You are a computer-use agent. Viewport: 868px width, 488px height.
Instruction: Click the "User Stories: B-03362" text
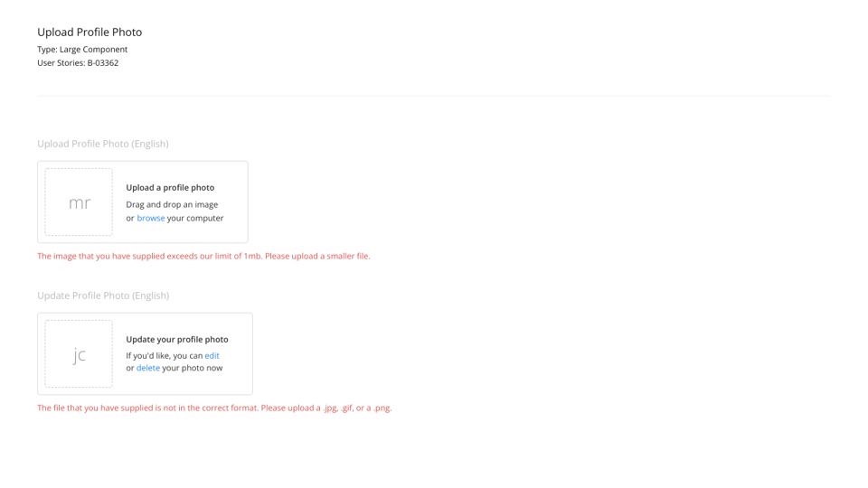pos(78,63)
